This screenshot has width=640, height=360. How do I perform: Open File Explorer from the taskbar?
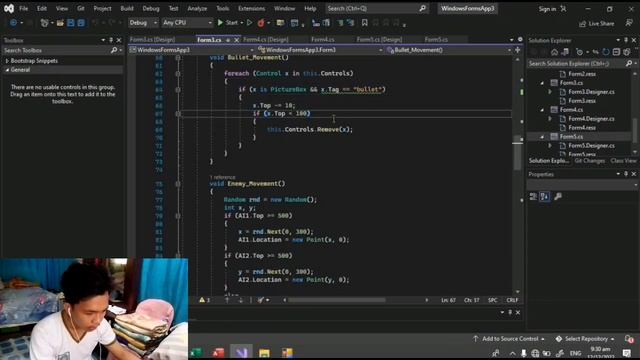tap(264, 352)
